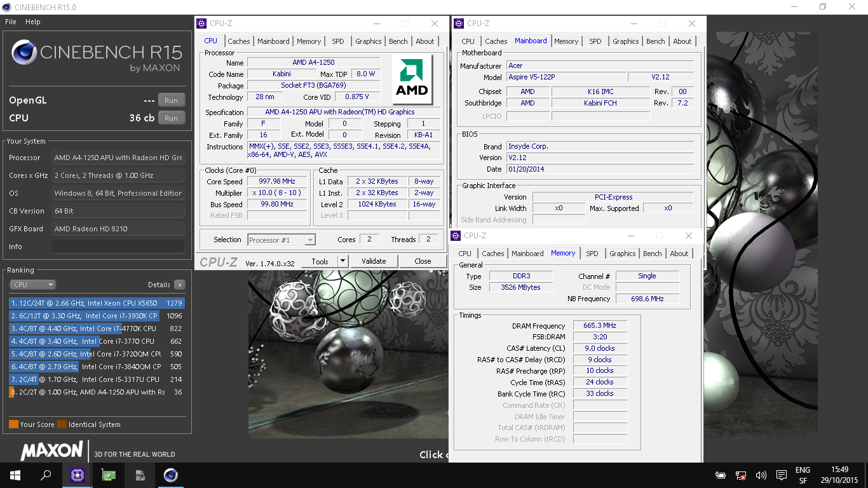Click DRAM Frequency value 665.3 MHz

(600, 326)
